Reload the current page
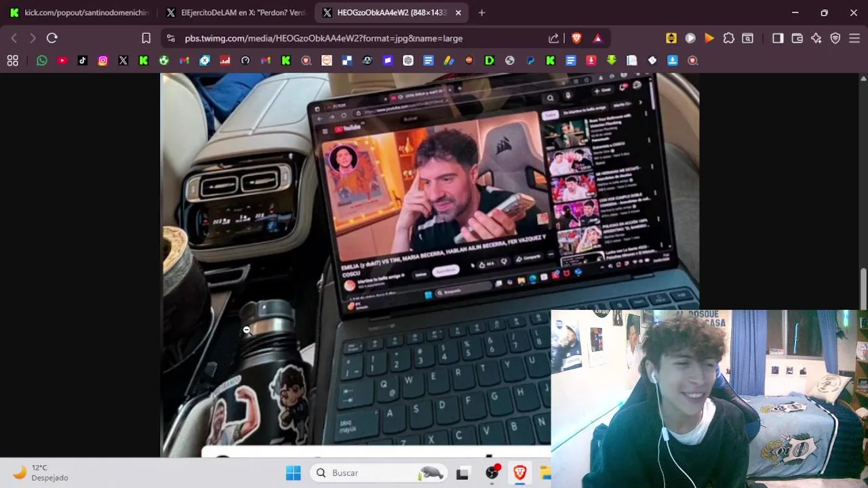 tap(52, 38)
